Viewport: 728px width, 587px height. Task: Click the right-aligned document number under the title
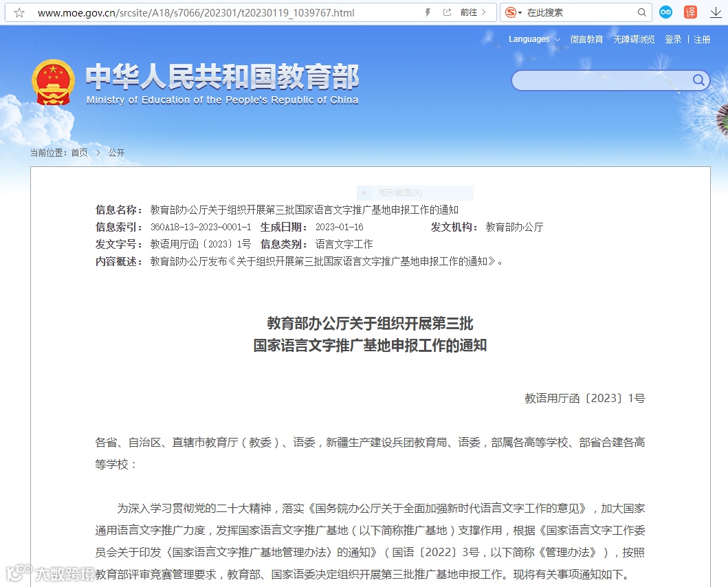(x=585, y=399)
